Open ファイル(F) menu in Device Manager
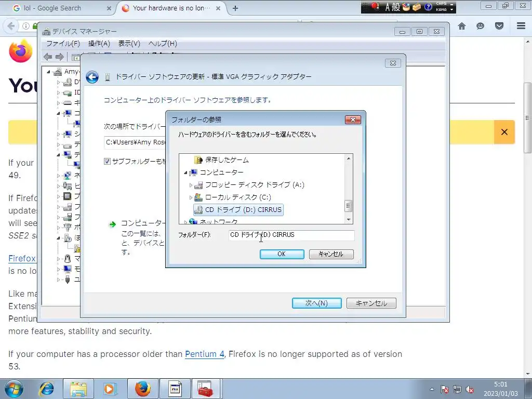The width and height of the screenshot is (532, 399). 63,44
